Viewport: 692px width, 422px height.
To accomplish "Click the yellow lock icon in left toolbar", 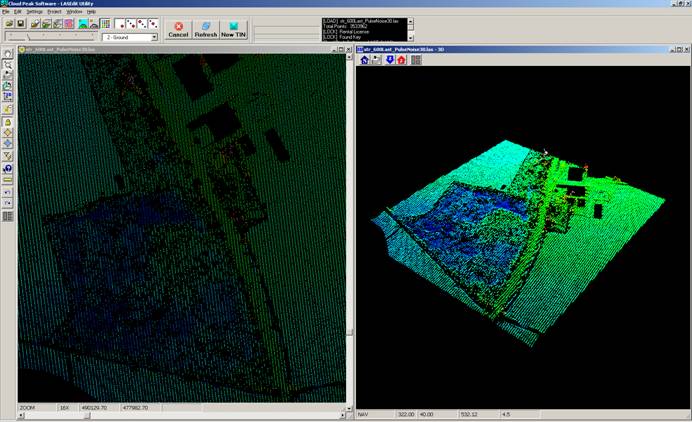I will (x=7, y=121).
